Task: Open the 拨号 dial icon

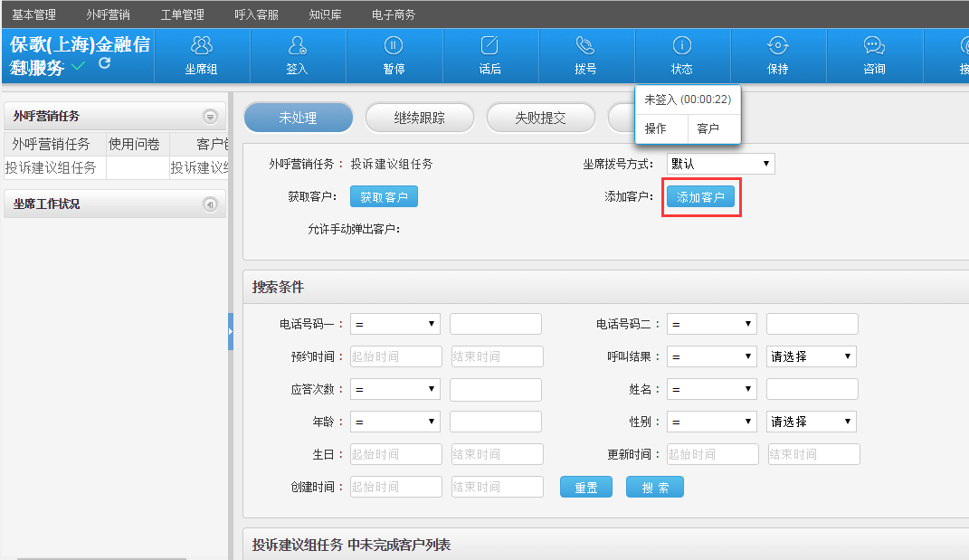Action: (x=585, y=45)
